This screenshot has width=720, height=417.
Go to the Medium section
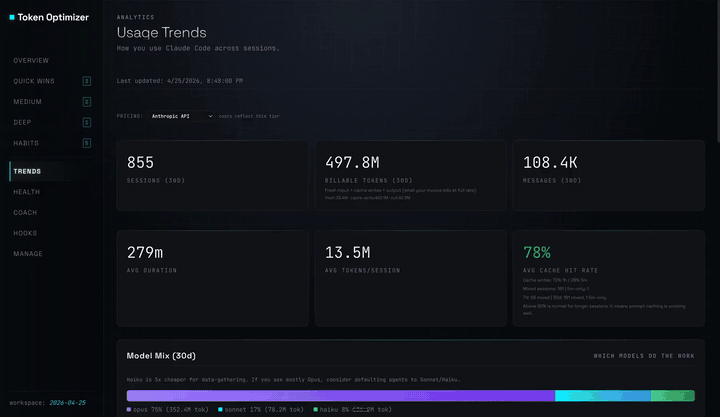click(28, 102)
